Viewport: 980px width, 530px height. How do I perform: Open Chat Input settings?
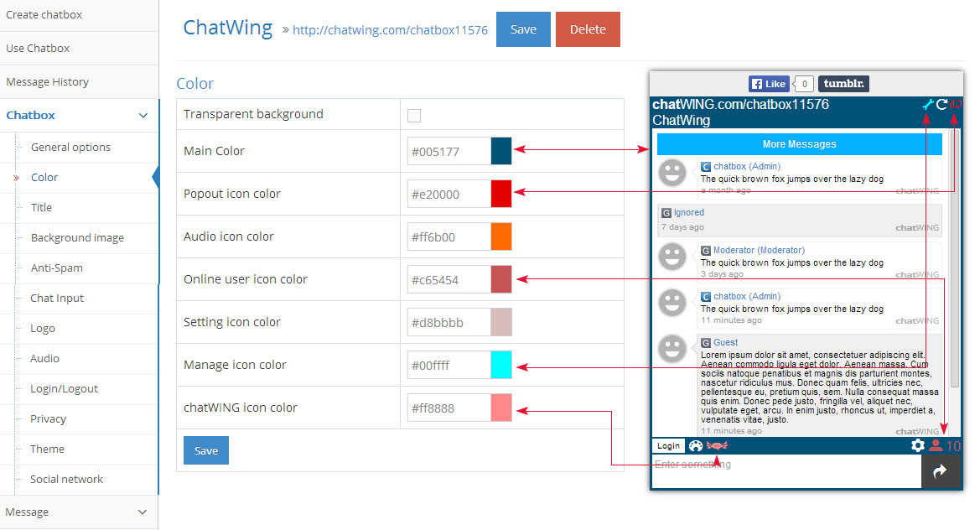(57, 299)
